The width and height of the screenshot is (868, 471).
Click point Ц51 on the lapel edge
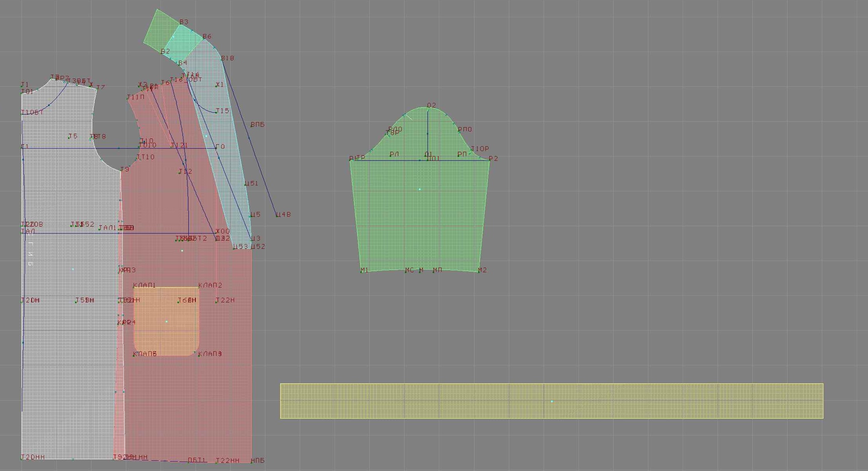tap(246, 185)
